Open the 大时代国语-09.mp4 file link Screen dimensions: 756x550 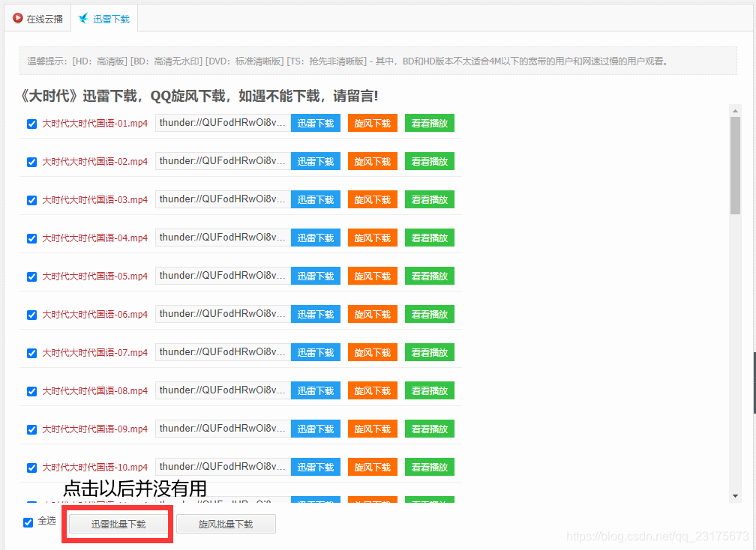pos(95,429)
